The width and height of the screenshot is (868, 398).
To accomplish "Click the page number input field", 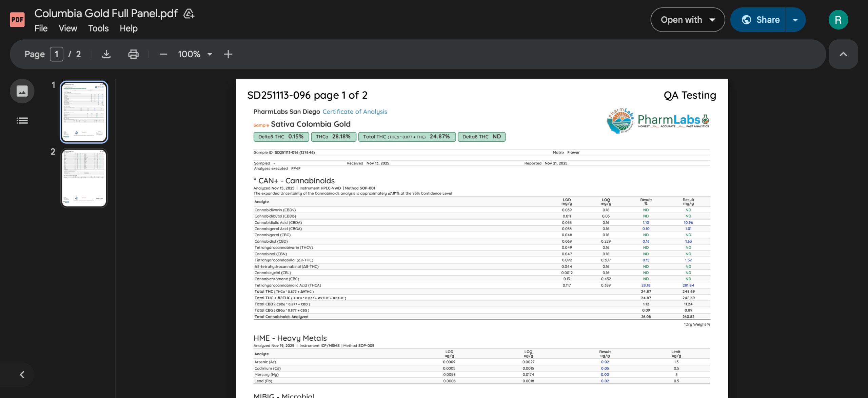I will pos(57,54).
